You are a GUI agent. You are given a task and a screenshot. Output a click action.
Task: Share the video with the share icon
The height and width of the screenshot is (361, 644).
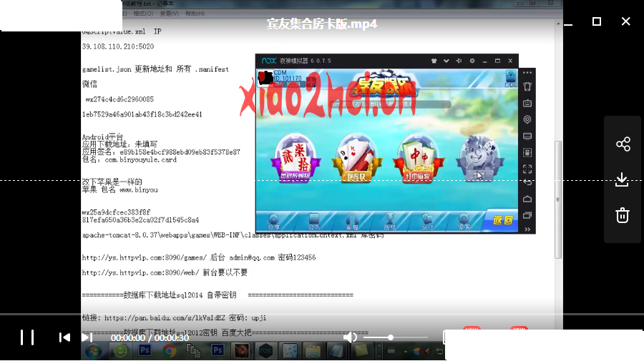(623, 144)
